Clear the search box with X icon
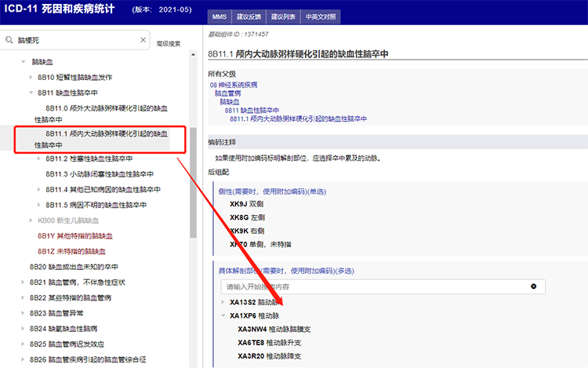Screen dimensions: 588x368 pos(143,40)
